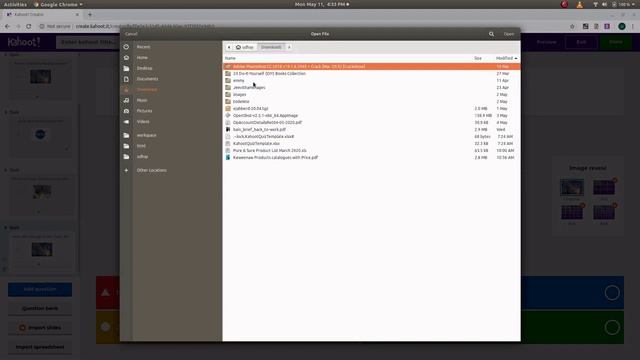
Task: Click the bain_brief pdf file icon
Action: click(228, 129)
